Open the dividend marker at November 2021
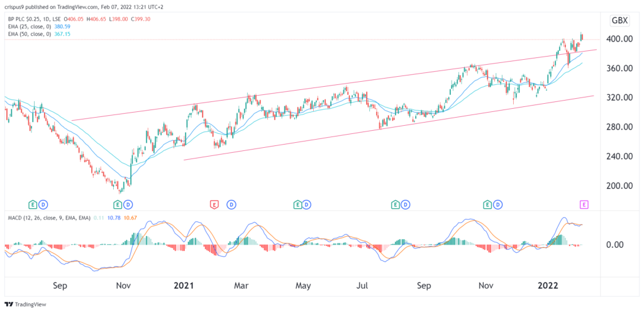 point(498,204)
